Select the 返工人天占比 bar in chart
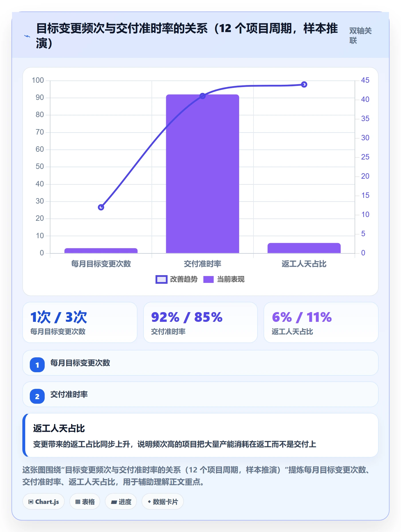 (x=304, y=248)
